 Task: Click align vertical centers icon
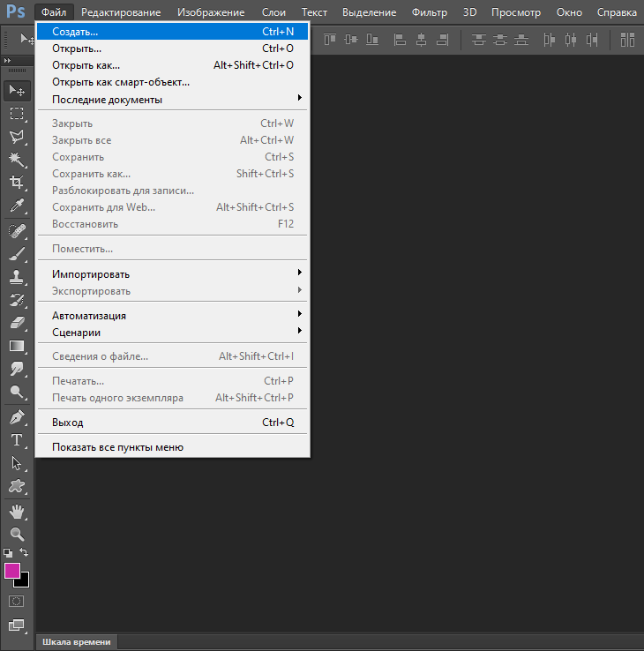coord(351,40)
